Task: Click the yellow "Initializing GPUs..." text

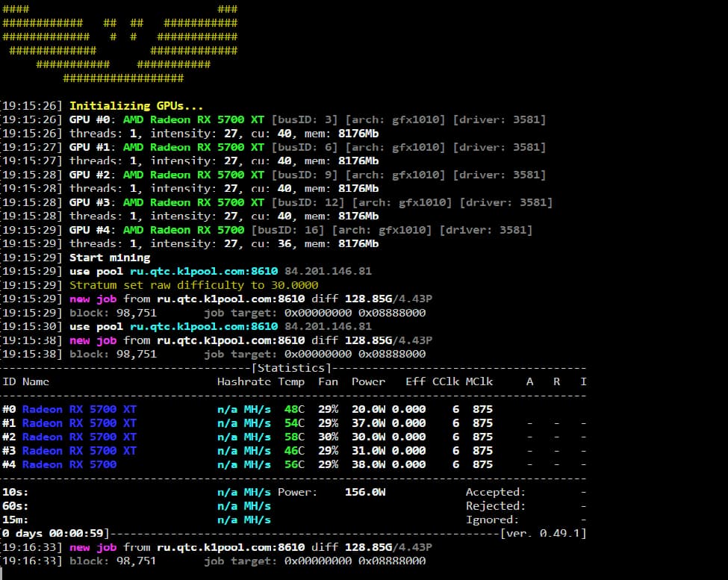Action: click(x=136, y=106)
